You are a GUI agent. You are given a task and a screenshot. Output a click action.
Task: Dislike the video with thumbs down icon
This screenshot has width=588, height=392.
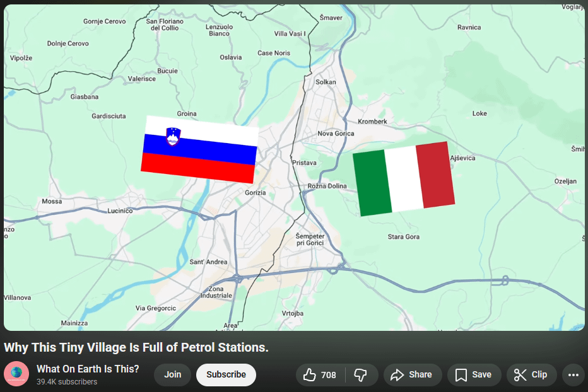(x=360, y=375)
